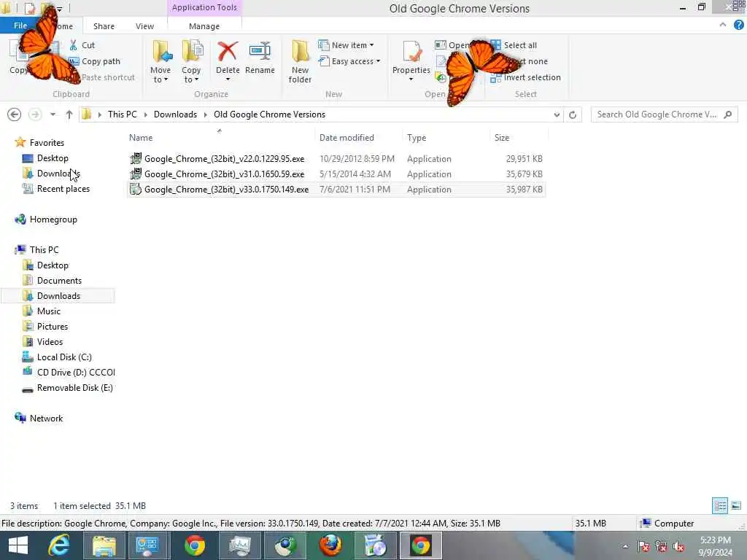The width and height of the screenshot is (747, 560).
Task: Sort by the Type column header
Action: 417,138
